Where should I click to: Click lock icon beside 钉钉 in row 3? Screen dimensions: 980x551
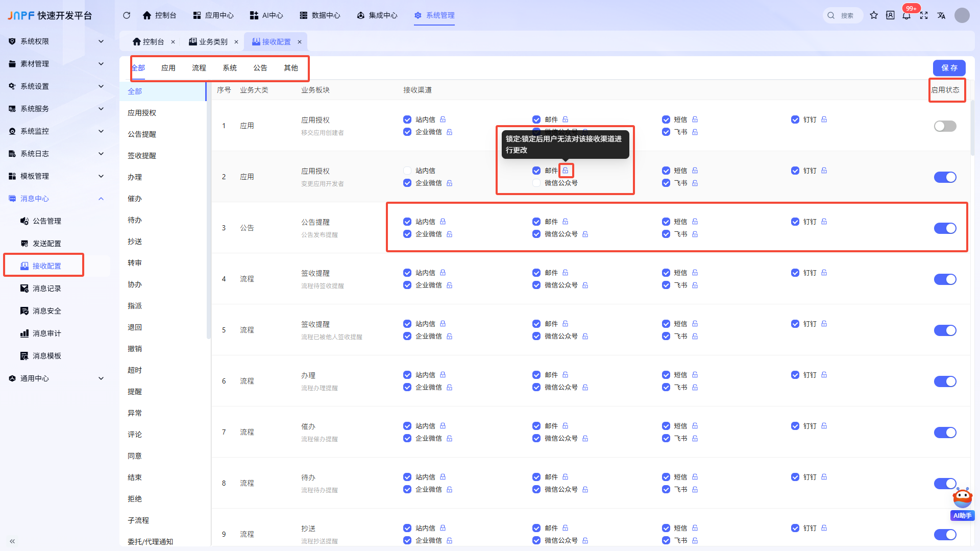pos(824,222)
